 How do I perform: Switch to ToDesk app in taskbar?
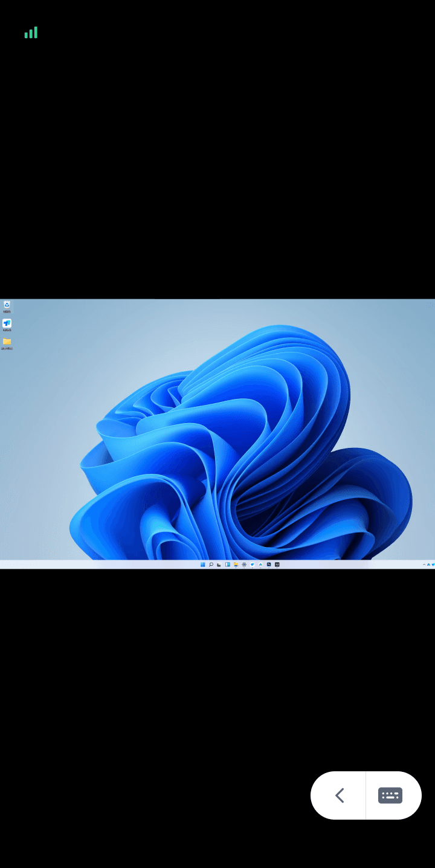pyautogui.click(x=253, y=565)
